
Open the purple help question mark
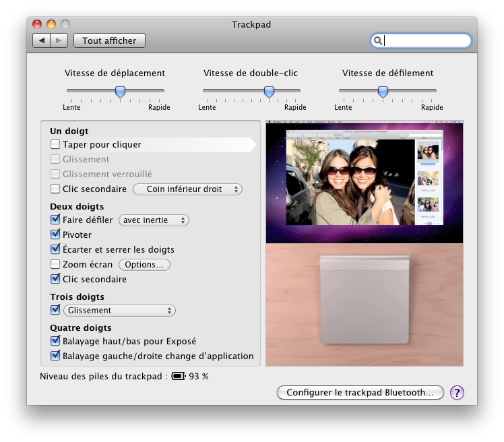(457, 392)
